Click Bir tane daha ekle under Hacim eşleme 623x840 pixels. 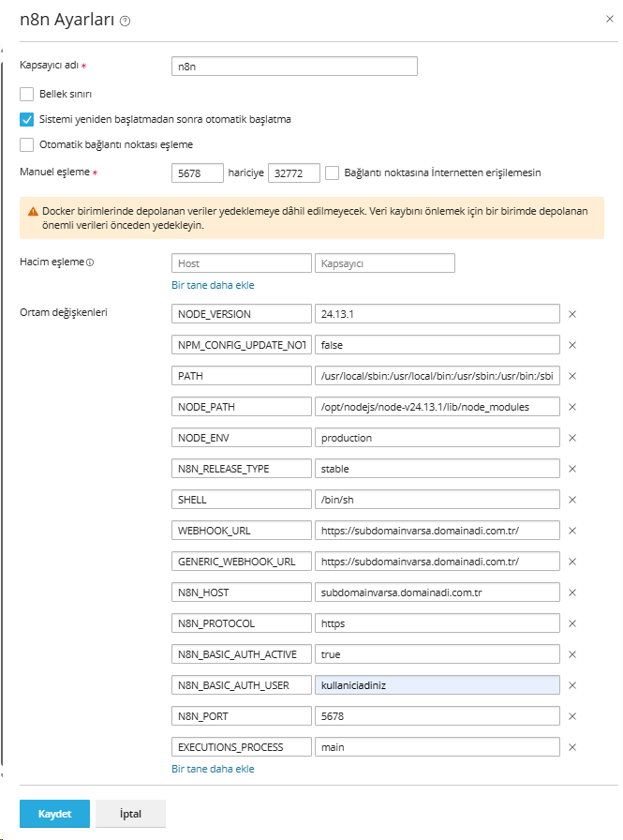[213, 285]
